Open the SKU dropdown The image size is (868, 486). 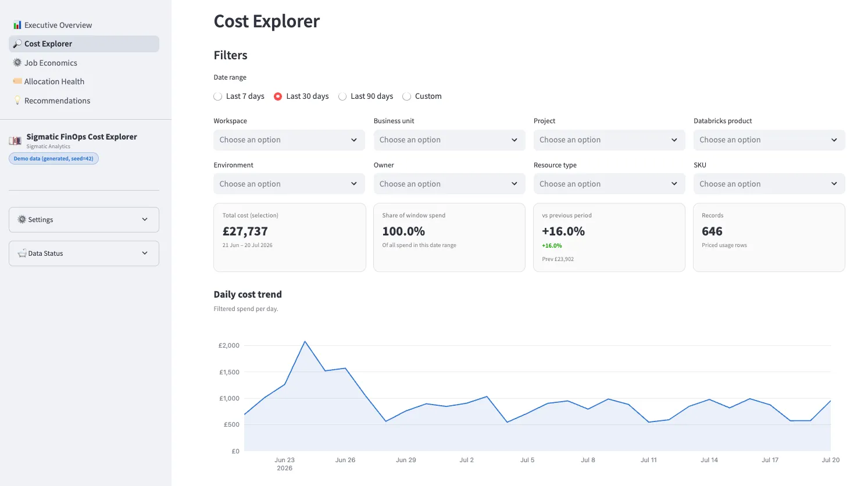point(769,184)
